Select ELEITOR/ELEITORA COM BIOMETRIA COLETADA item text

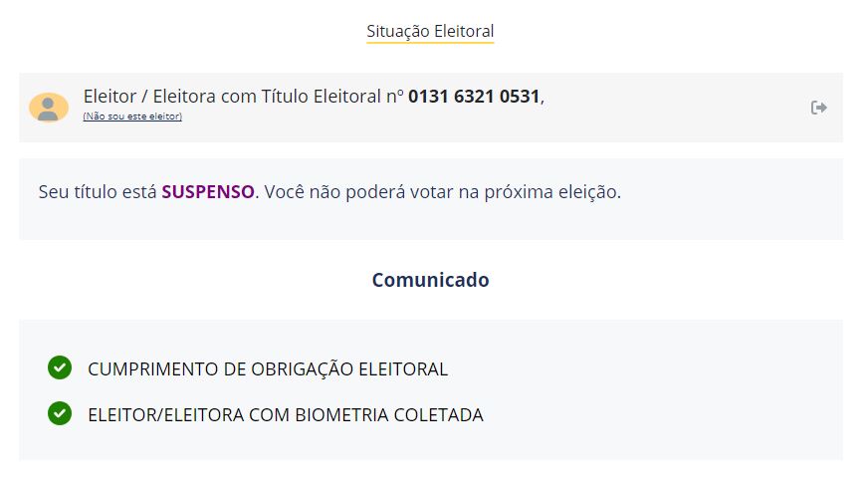(286, 415)
